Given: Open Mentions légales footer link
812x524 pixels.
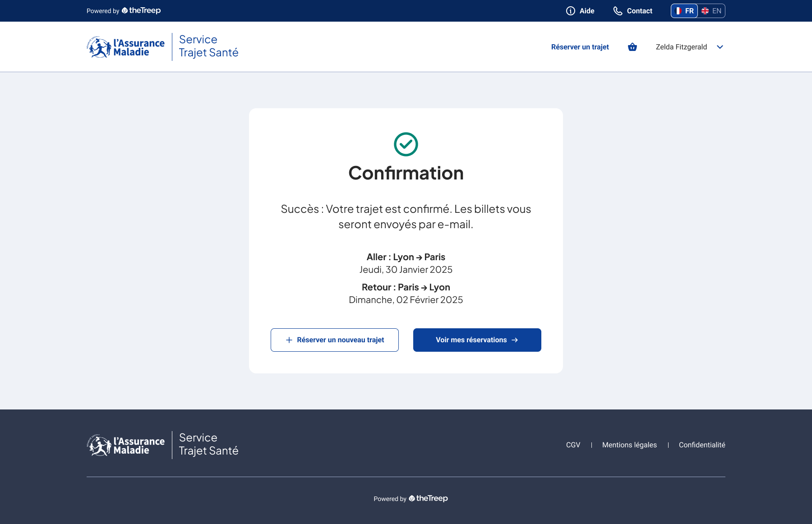Looking at the screenshot, I should 629,445.
